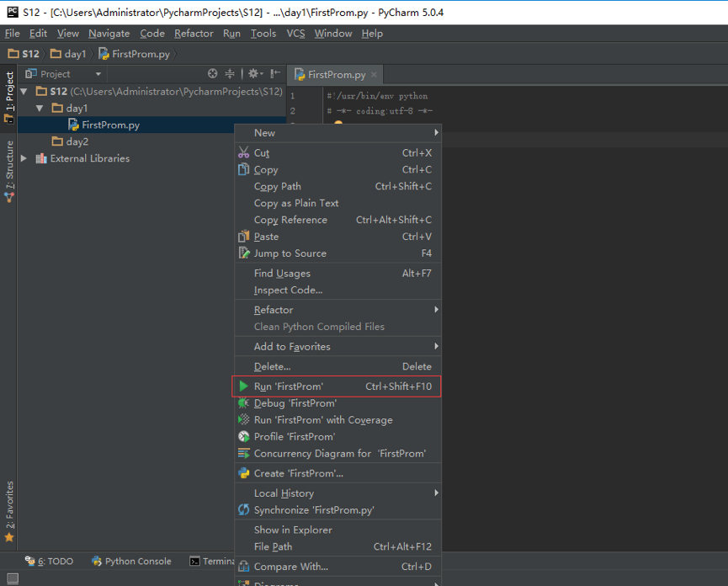
Task: Click line 1 shebang text in editor
Action: tap(377, 96)
